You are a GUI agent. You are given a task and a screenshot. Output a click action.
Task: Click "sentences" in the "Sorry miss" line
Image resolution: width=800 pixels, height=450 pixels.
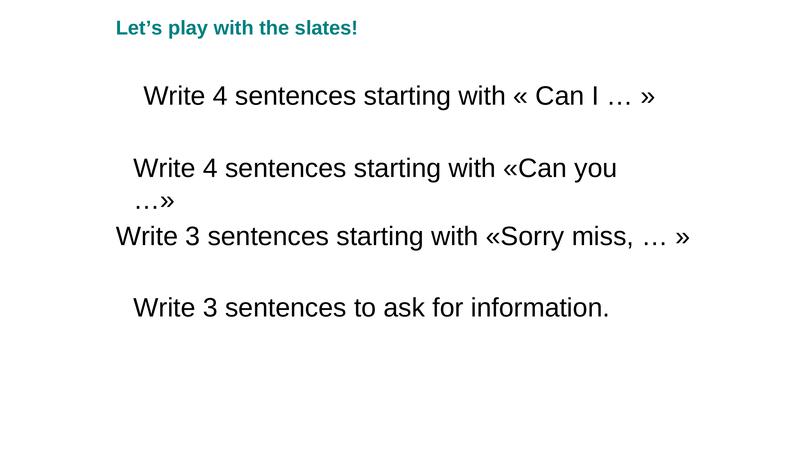(268, 238)
